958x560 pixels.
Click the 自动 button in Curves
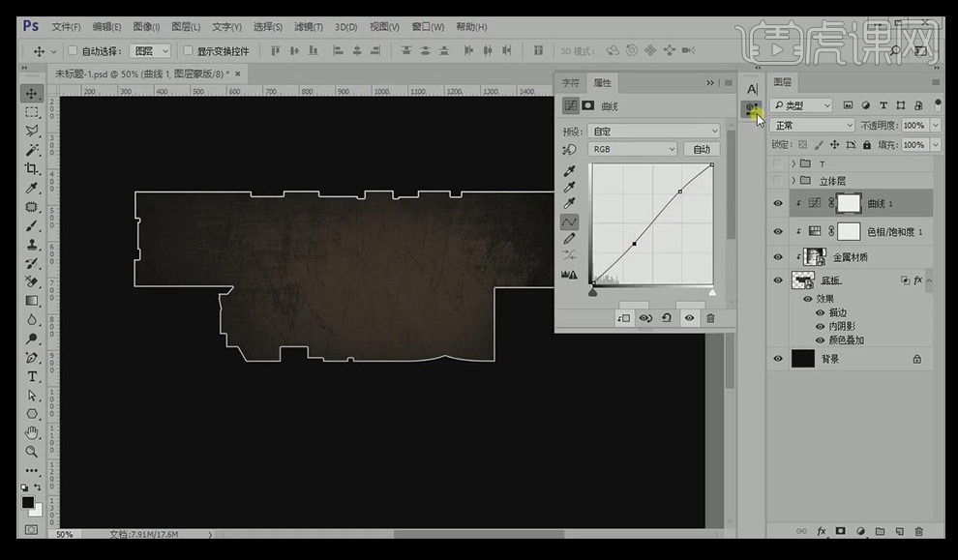702,149
